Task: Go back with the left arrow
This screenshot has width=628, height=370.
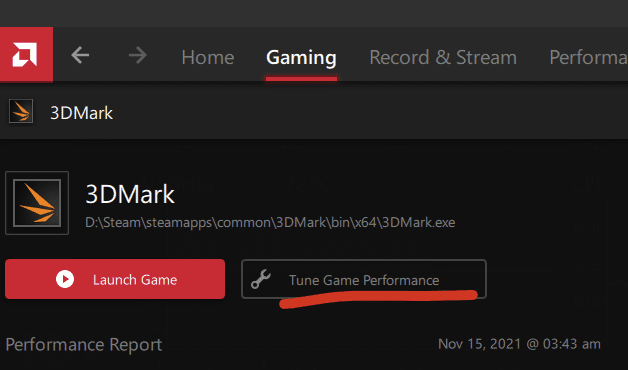Action: pos(80,55)
